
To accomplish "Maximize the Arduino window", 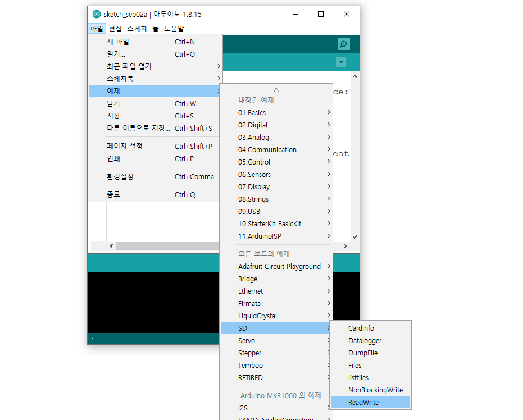I will (321, 14).
